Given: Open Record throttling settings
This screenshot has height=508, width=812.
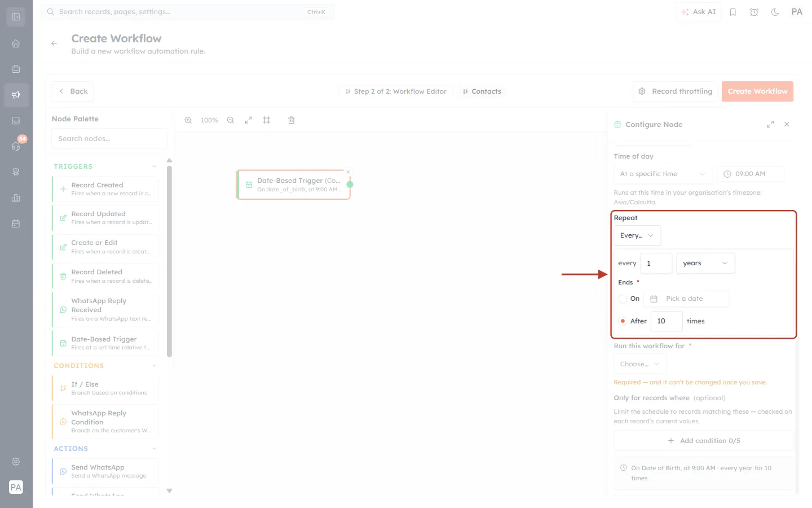Looking at the screenshot, I should (675, 91).
